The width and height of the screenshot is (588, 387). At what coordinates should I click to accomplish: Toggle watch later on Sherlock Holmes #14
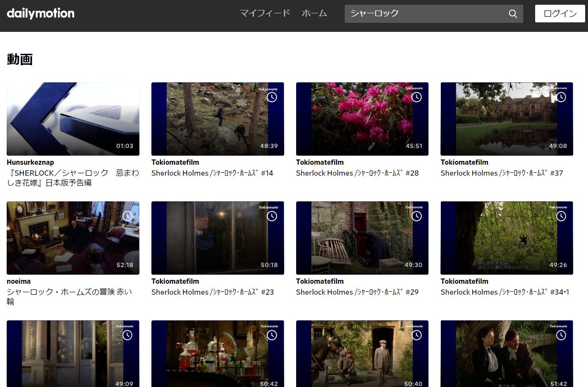click(272, 97)
